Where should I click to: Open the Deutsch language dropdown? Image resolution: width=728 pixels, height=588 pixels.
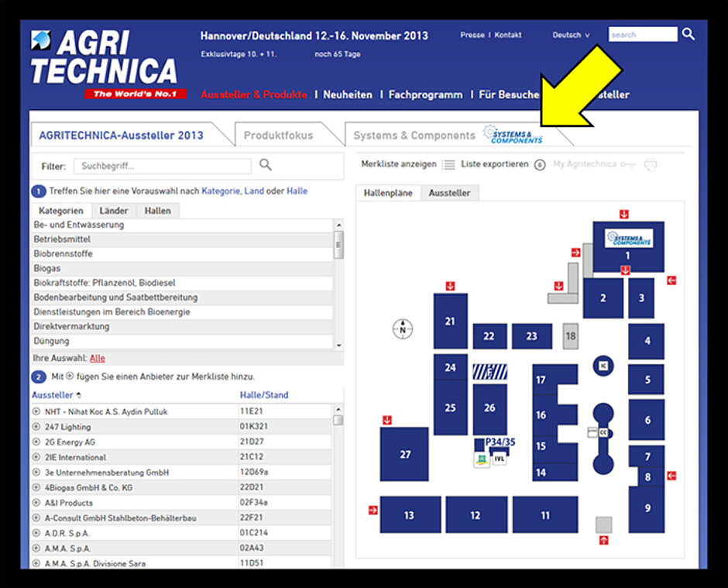click(571, 35)
